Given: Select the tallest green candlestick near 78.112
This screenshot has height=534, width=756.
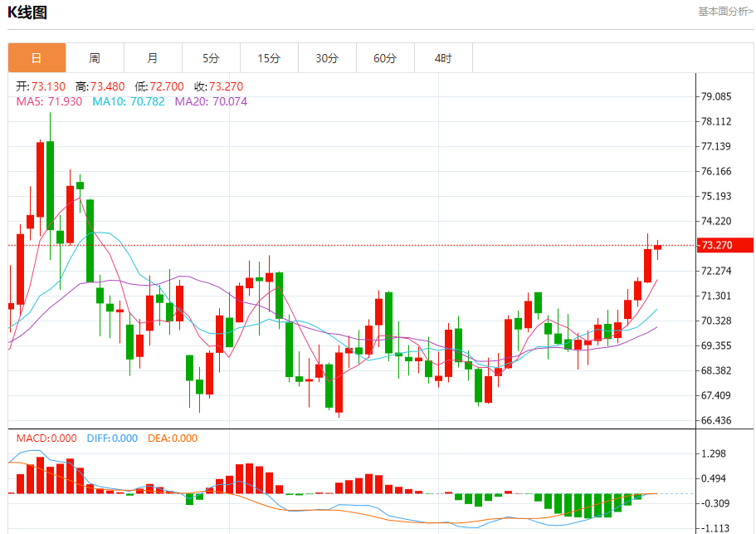Looking at the screenshot, I should (50, 185).
